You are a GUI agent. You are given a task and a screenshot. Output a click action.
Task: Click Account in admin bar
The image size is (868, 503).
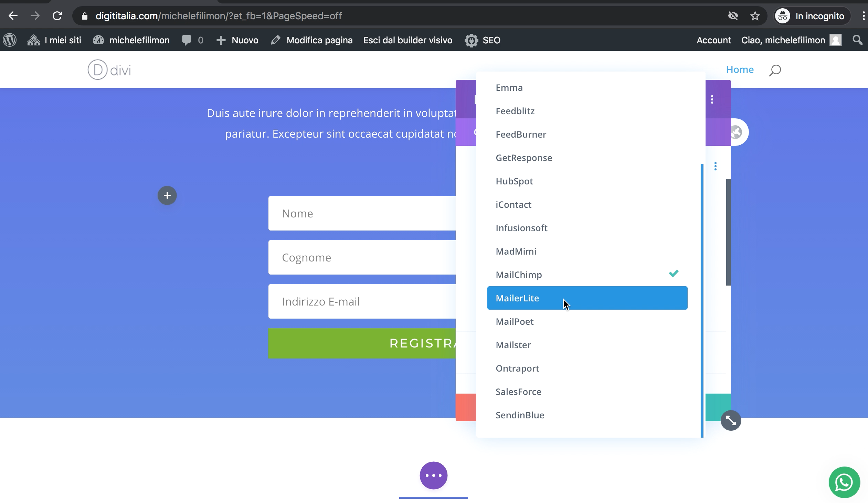point(714,40)
